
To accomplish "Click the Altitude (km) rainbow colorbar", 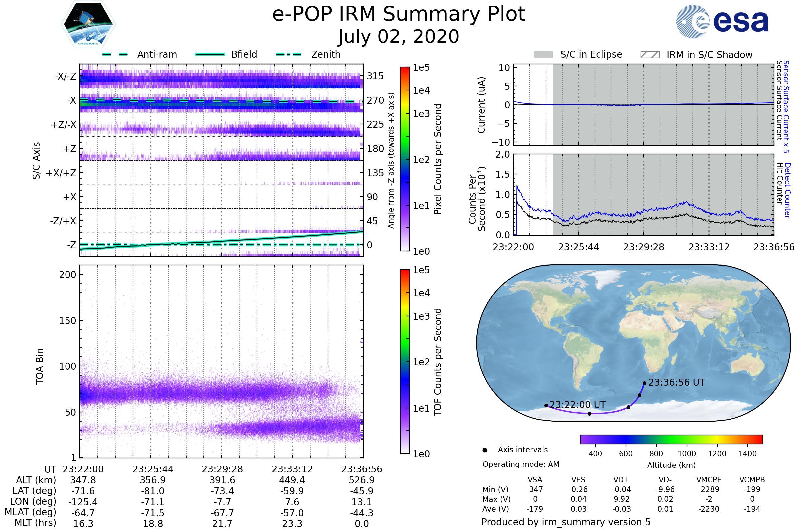I will pyautogui.click(x=671, y=439).
